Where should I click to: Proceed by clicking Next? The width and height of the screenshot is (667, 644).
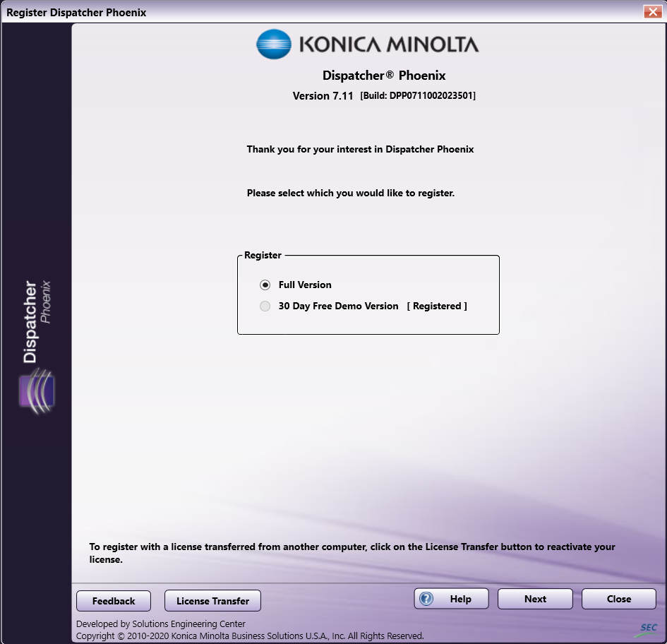(535, 599)
